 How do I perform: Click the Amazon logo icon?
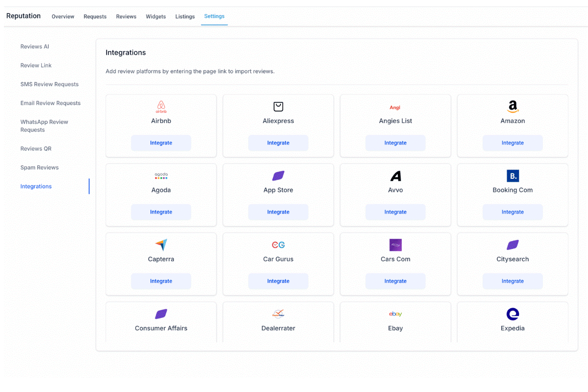point(513,106)
